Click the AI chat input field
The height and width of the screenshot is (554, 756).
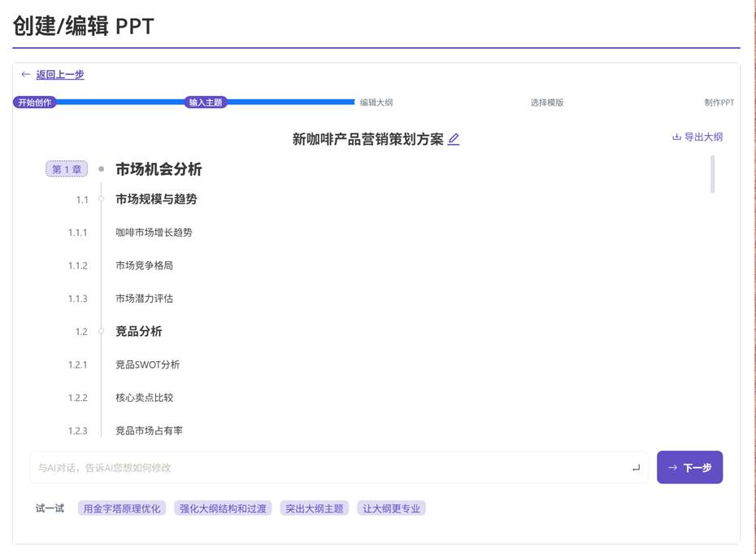coord(325,467)
